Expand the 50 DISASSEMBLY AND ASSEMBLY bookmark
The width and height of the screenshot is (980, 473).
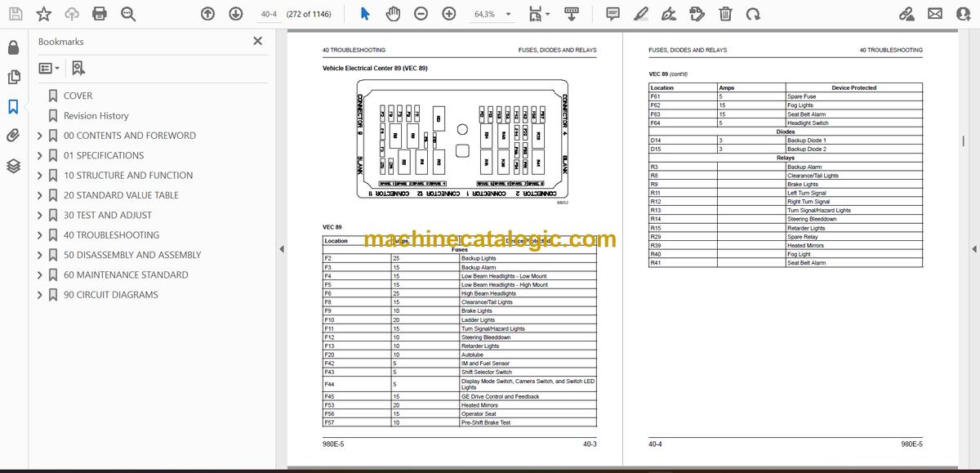40,255
